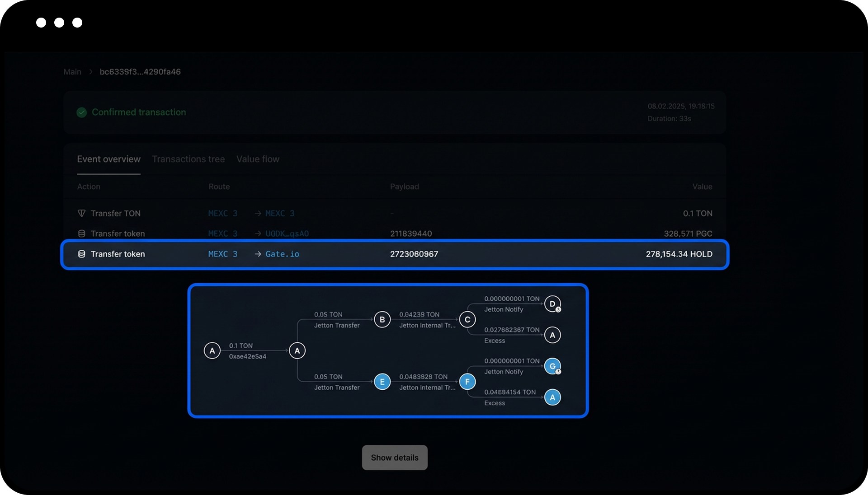868x495 pixels.
Task: Switch to the Transactions tree tab
Action: coord(188,159)
